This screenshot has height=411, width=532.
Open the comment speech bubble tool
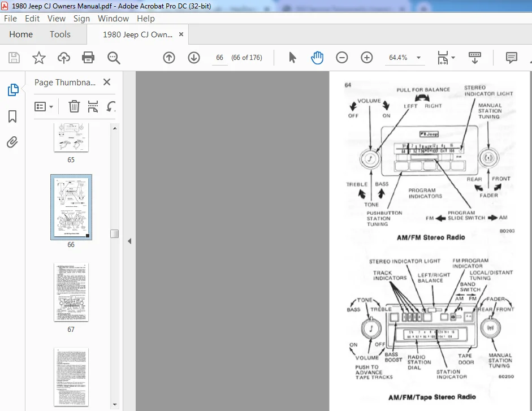pos(511,58)
